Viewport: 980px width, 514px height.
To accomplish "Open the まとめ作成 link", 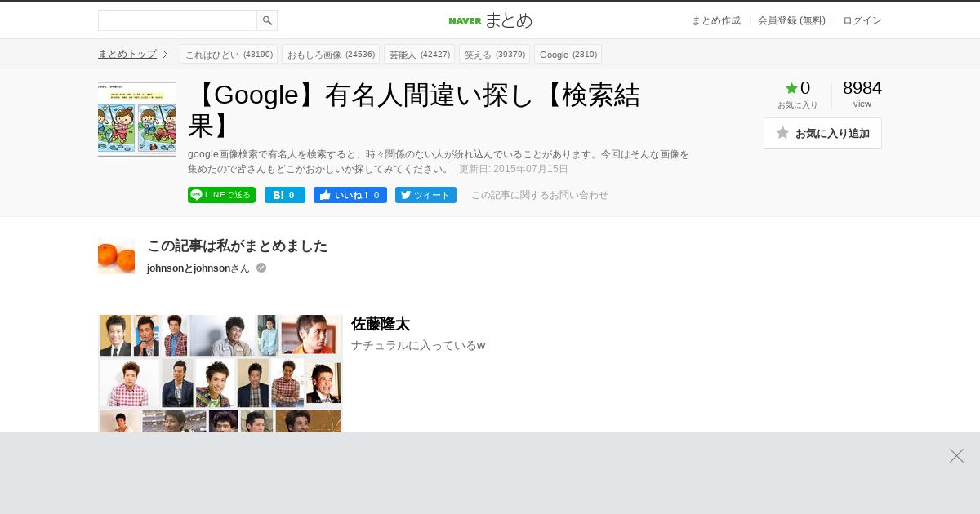I will coord(716,20).
